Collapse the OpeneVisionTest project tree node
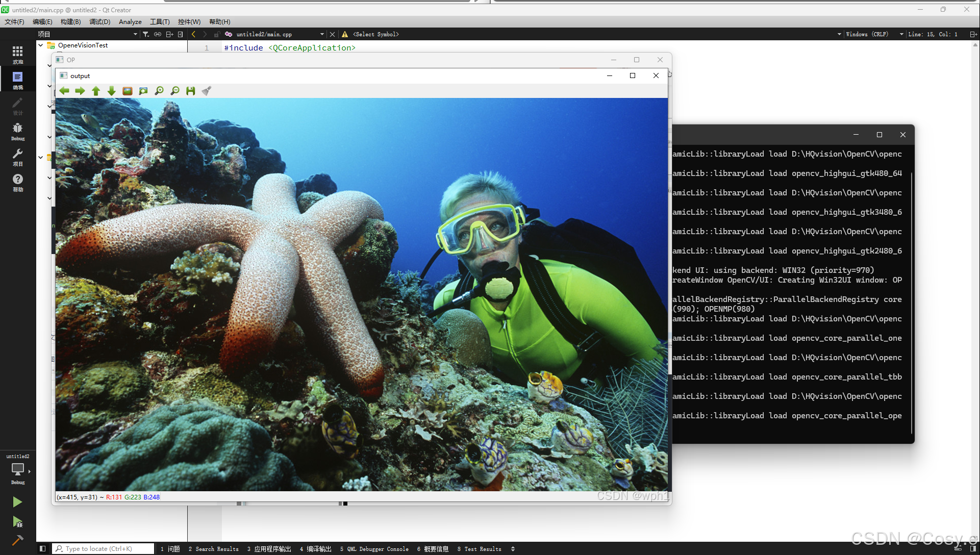980x555 pixels. [41, 45]
